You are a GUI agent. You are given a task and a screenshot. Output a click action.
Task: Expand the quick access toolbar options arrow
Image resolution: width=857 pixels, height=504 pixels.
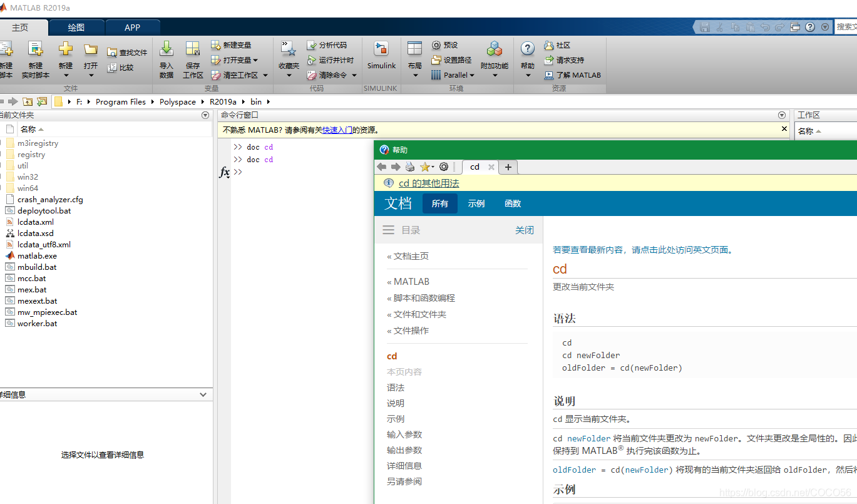click(x=825, y=27)
